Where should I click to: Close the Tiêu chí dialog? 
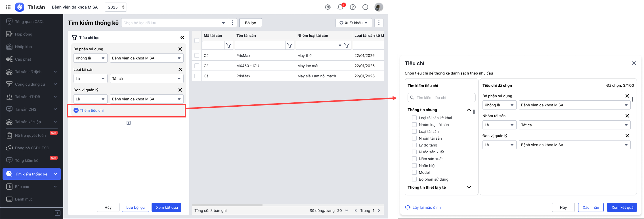tap(634, 63)
